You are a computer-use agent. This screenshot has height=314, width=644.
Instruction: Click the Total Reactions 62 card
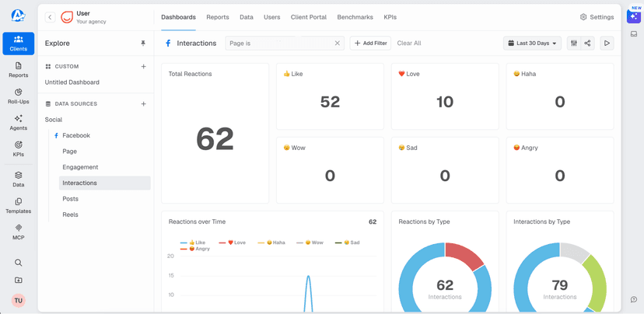coord(215,134)
